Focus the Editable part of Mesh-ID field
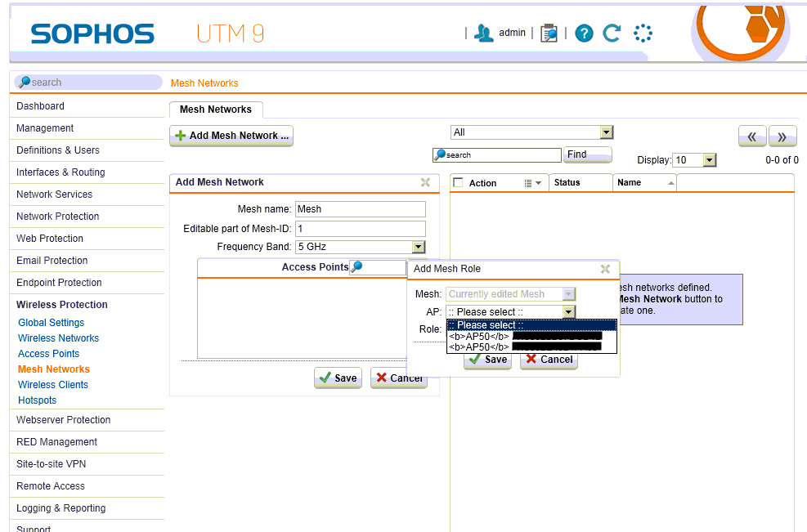The width and height of the screenshot is (807, 532). click(x=361, y=229)
